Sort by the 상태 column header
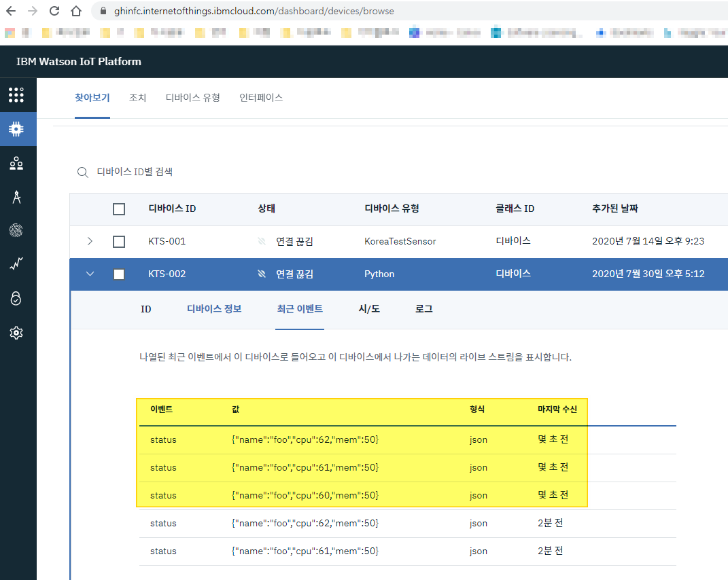728x580 pixels. click(266, 209)
